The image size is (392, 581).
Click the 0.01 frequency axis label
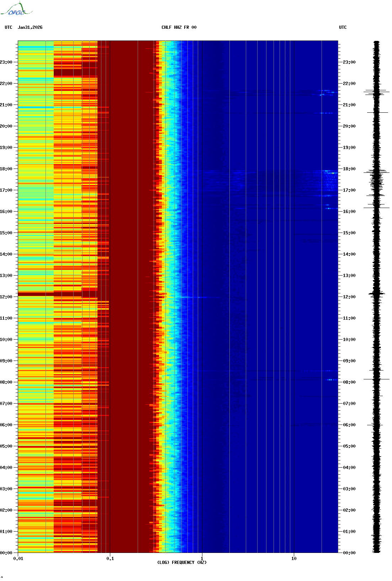tap(18, 559)
